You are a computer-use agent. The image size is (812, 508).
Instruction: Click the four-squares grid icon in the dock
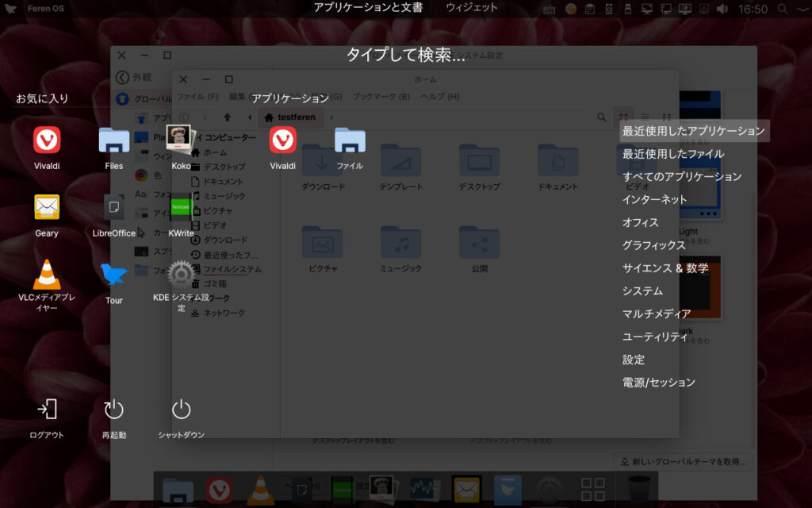(x=593, y=490)
